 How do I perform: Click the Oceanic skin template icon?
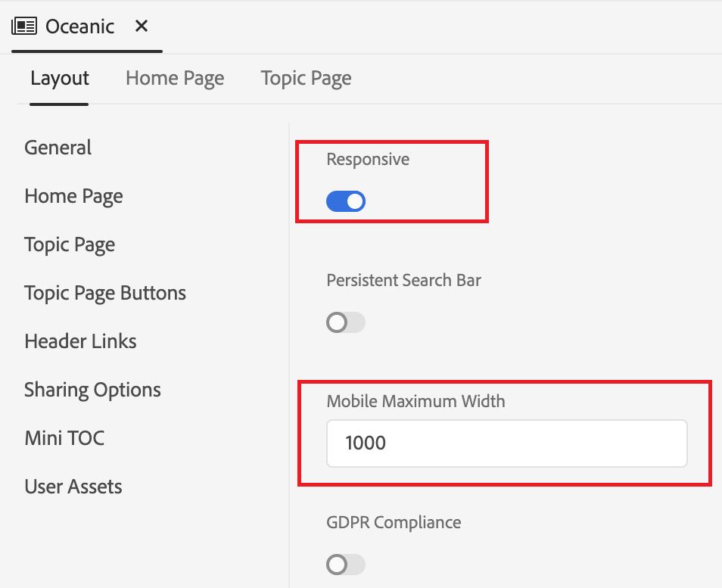(x=24, y=26)
